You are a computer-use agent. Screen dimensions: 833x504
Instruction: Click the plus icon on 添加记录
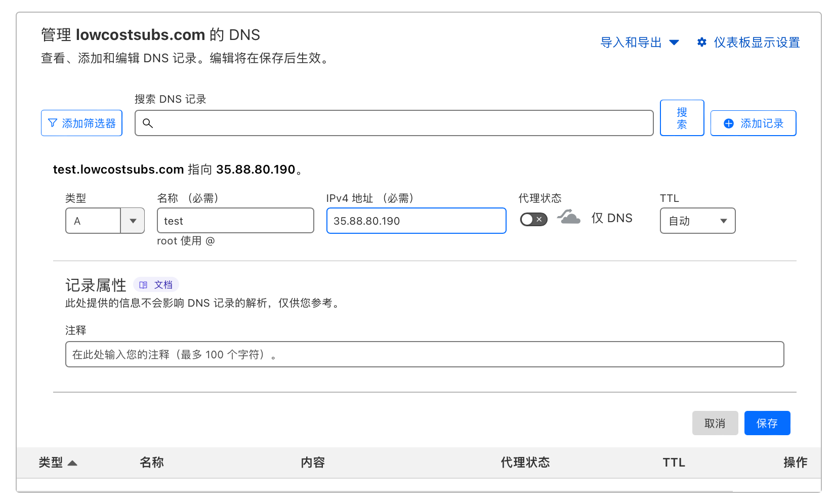[x=729, y=123]
